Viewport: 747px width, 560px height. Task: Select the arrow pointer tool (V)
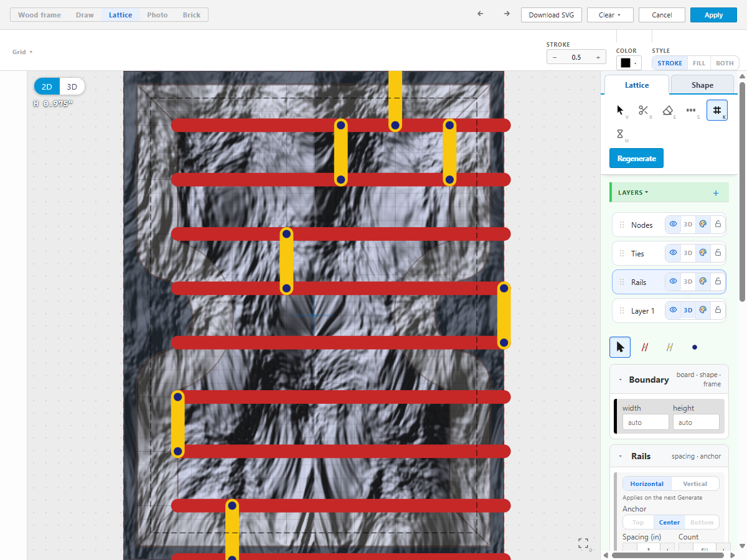pyautogui.click(x=621, y=110)
